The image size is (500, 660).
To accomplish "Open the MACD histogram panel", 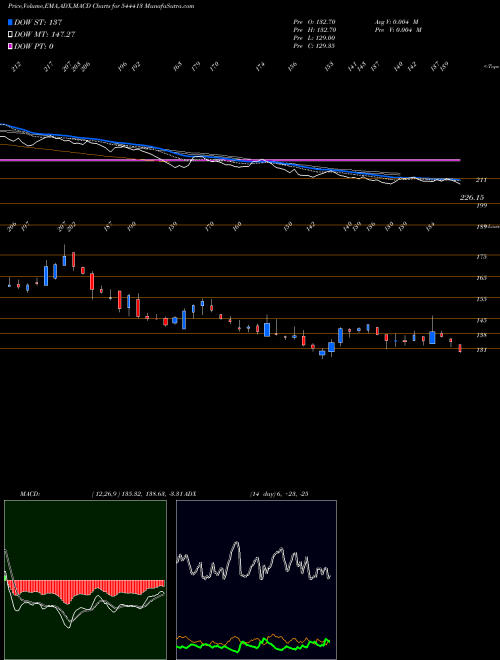I will pyautogui.click(x=85, y=580).
